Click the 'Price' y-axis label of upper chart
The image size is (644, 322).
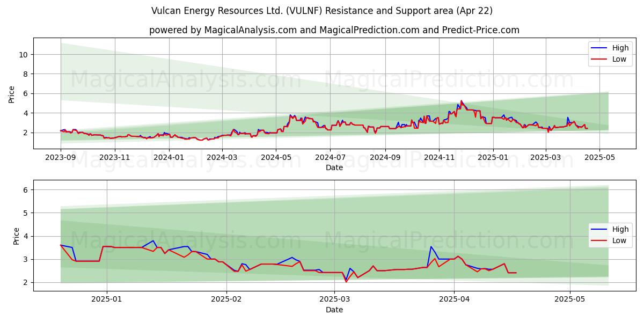tap(12, 93)
